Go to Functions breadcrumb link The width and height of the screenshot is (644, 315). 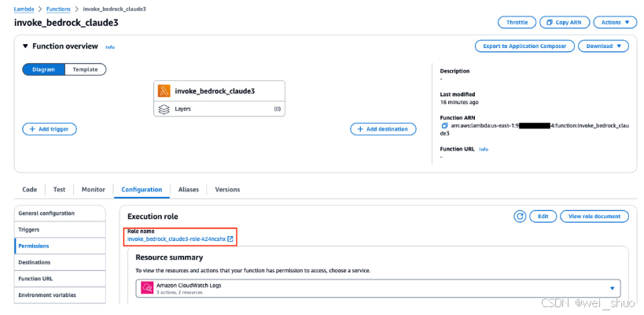(58, 9)
